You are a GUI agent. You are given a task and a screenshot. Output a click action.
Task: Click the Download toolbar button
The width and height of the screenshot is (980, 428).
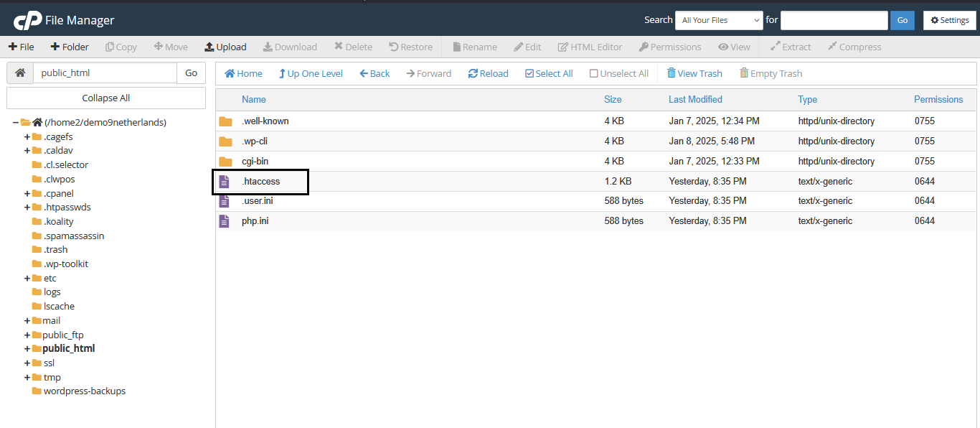point(290,47)
